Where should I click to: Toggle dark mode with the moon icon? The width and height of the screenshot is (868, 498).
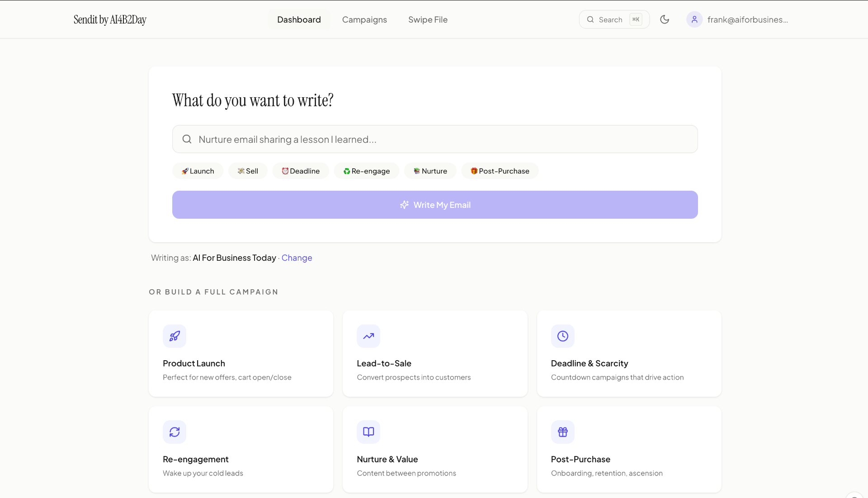[665, 19]
